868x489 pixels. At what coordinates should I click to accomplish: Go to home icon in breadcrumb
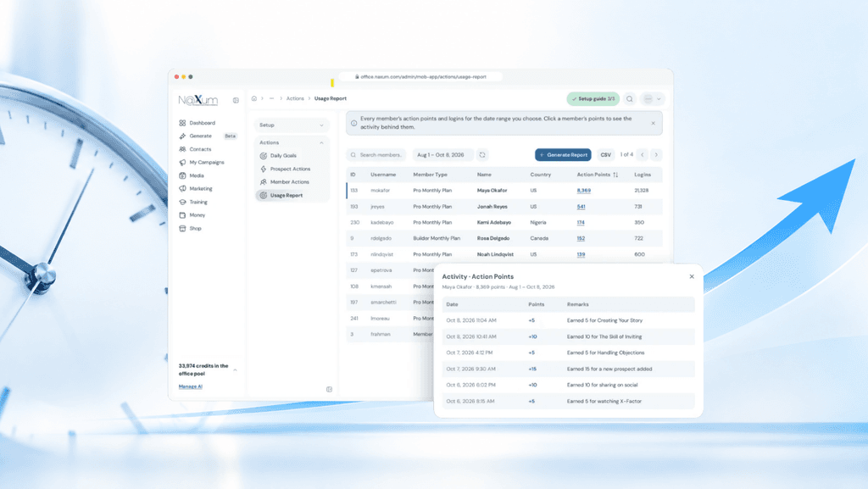[254, 98]
